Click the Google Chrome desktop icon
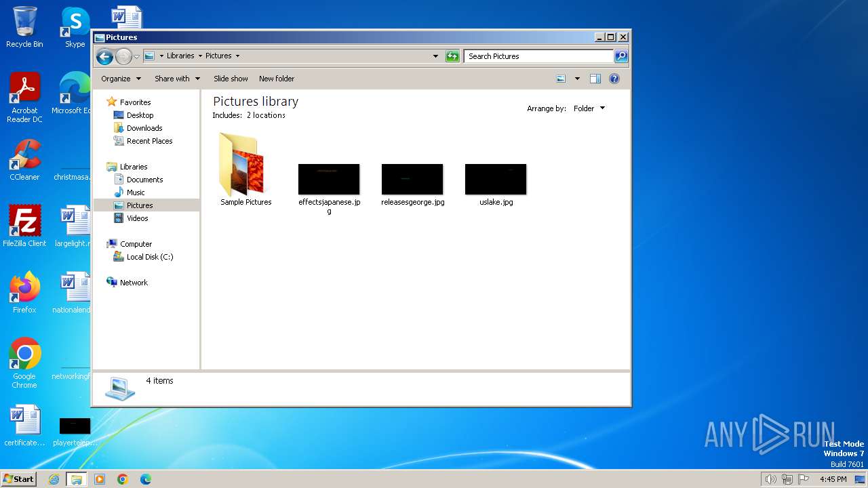Screen dimensions: 868x488 [24, 363]
